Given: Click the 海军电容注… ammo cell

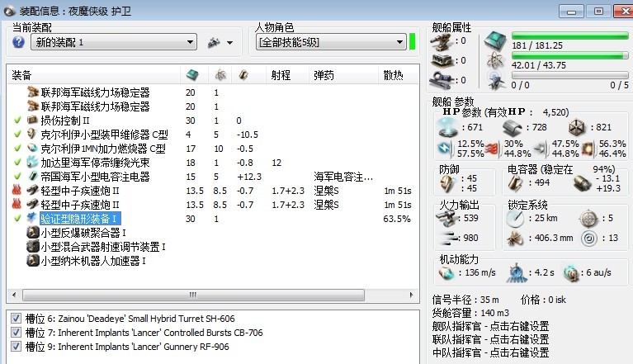Looking at the screenshot, I should coord(343,177).
